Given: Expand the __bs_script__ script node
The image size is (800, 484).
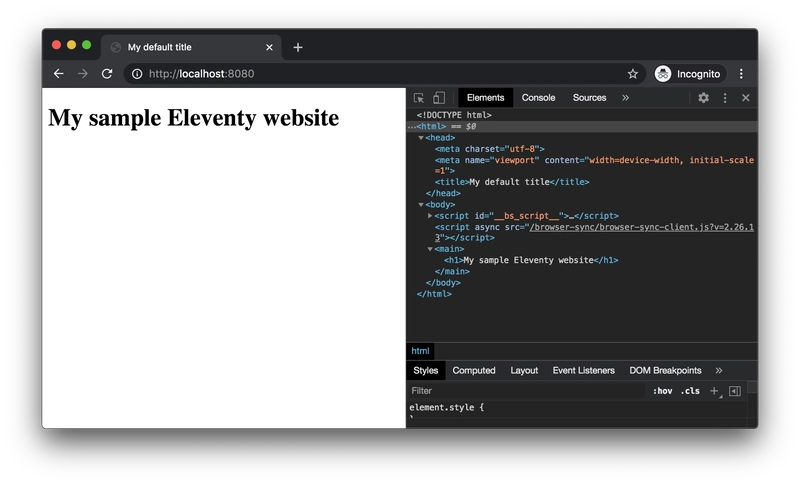Looking at the screenshot, I should coord(430,216).
